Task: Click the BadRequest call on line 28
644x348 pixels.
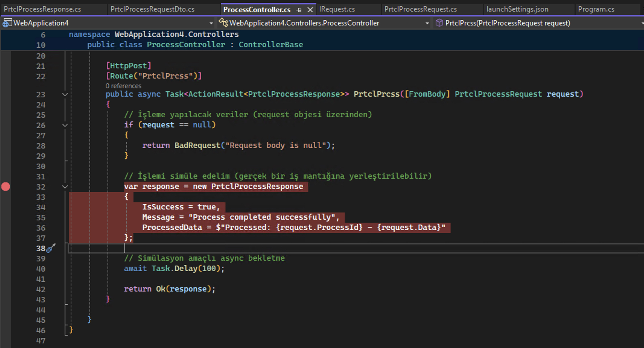Action: [197, 145]
